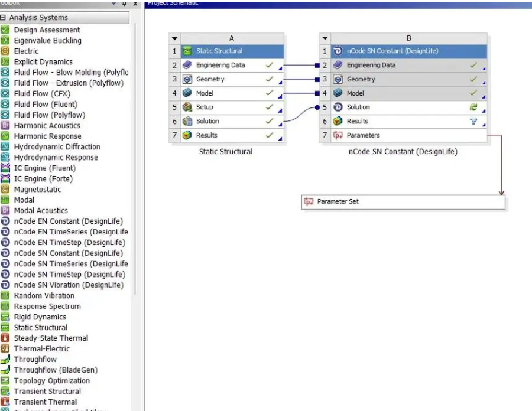Screen dimensions: 532x411
Task: Click the Model icon in system B
Action: pos(338,93)
